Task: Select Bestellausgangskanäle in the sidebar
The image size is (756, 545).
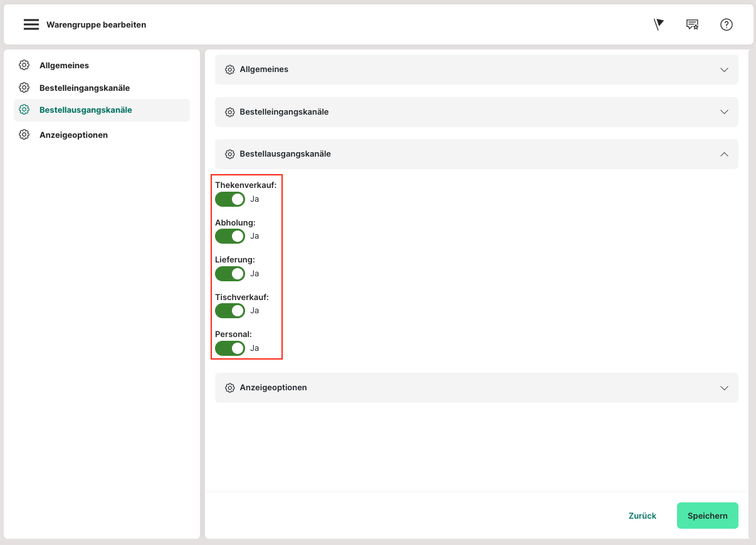Action: [85, 110]
